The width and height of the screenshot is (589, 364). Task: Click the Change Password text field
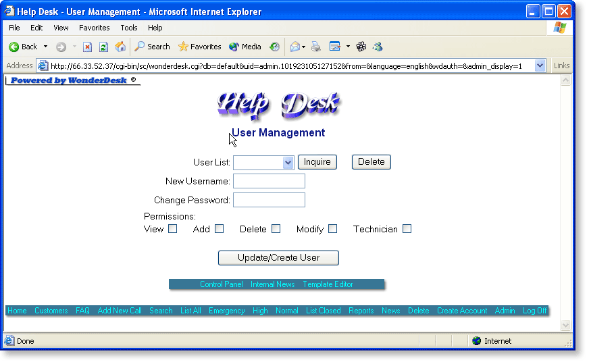click(x=269, y=200)
